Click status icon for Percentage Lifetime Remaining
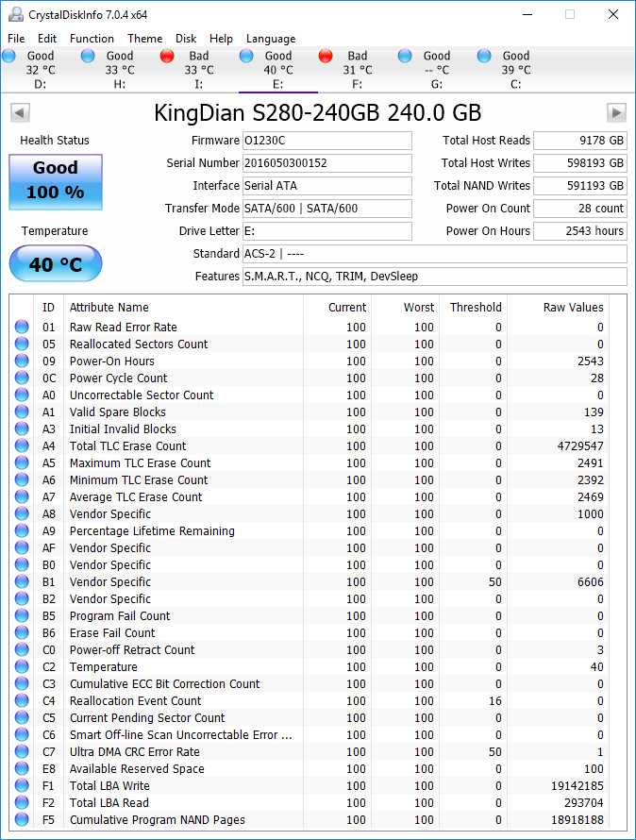The width and height of the screenshot is (636, 840). (22, 530)
